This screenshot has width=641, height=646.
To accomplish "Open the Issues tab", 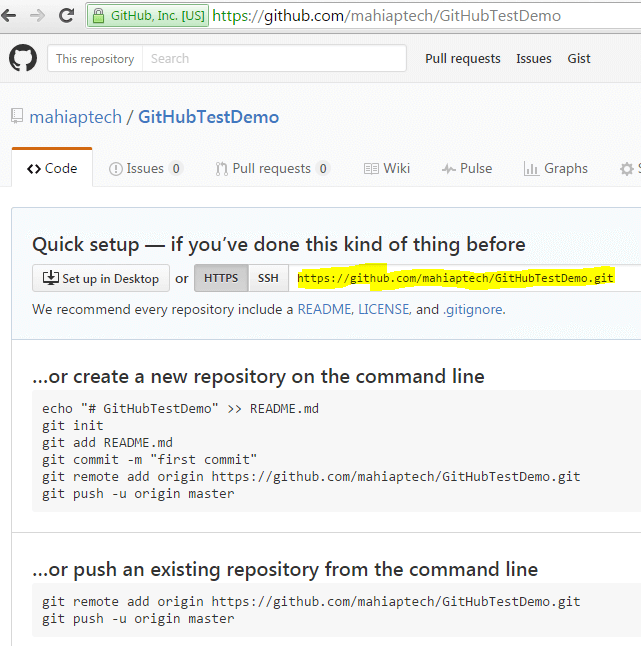I will click(x=145, y=169).
